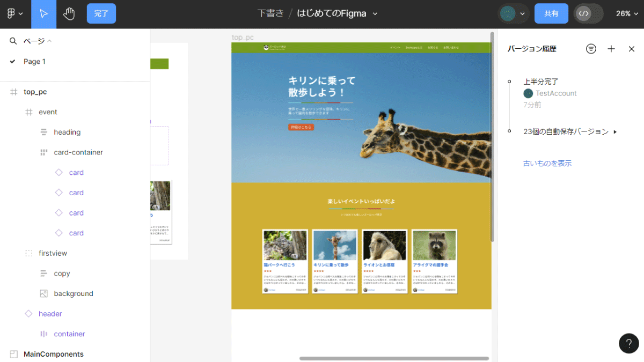The height and width of the screenshot is (362, 644).
Task: Click the キリンに乗って散歩 card thumbnail
Action: tap(335, 246)
